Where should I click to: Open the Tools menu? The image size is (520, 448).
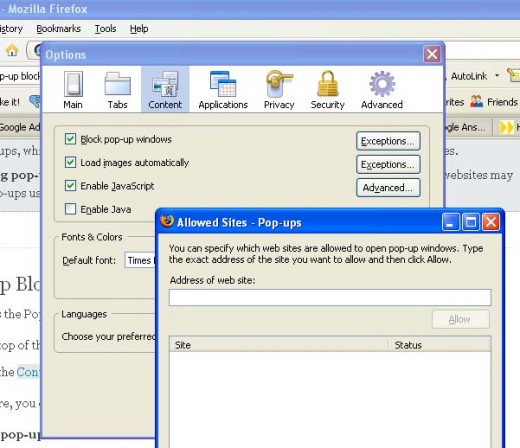pos(105,29)
